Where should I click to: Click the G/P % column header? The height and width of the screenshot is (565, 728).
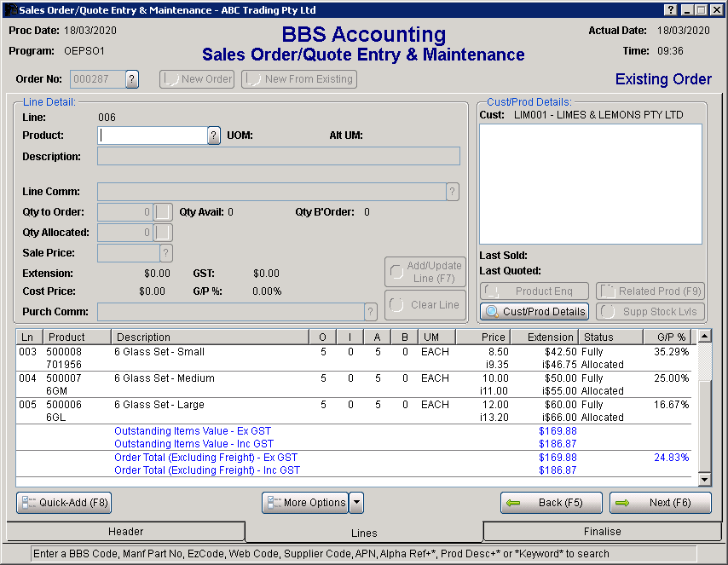tap(669, 337)
